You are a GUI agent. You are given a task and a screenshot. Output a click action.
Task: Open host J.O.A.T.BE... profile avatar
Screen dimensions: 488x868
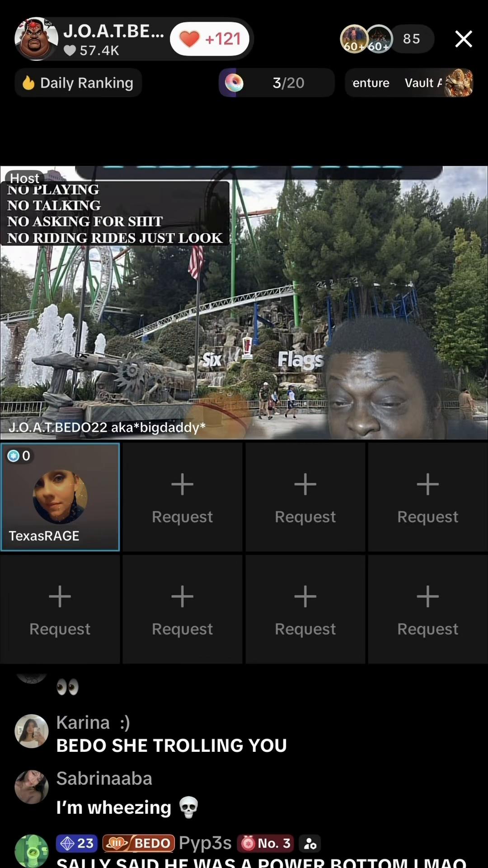pyautogui.click(x=36, y=39)
